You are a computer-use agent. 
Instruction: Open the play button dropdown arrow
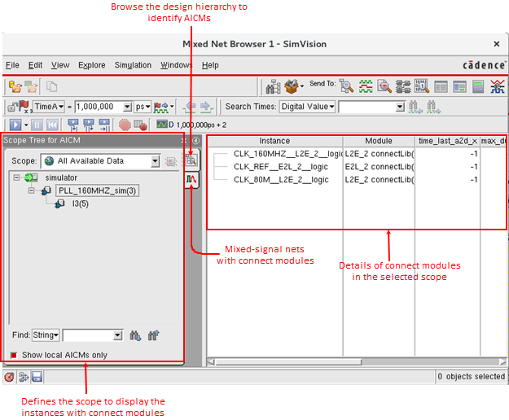point(26,125)
